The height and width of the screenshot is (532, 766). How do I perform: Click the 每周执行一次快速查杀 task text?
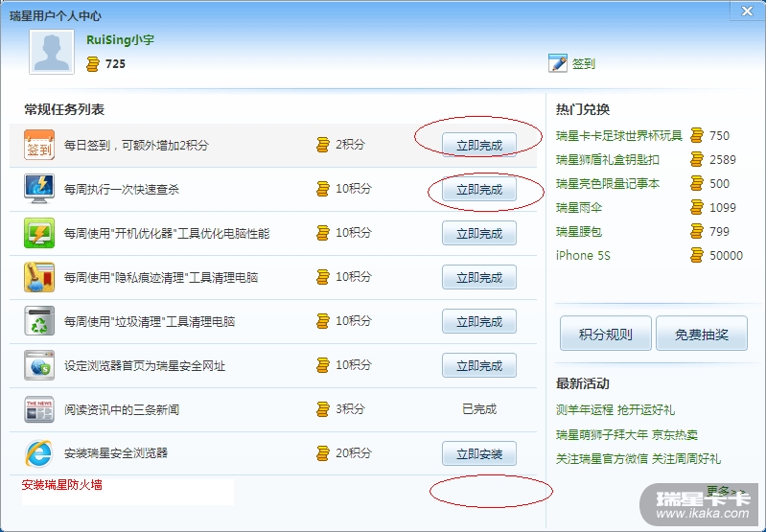click(122, 190)
